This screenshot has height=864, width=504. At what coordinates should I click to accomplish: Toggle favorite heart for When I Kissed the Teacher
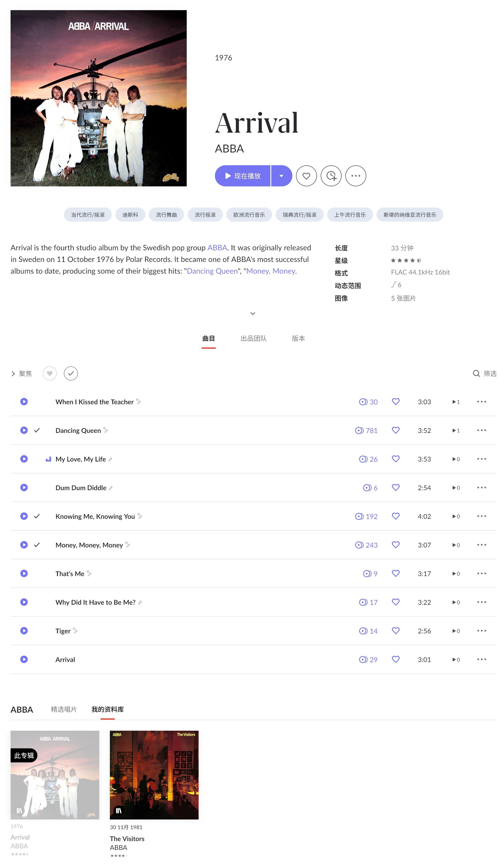point(395,401)
